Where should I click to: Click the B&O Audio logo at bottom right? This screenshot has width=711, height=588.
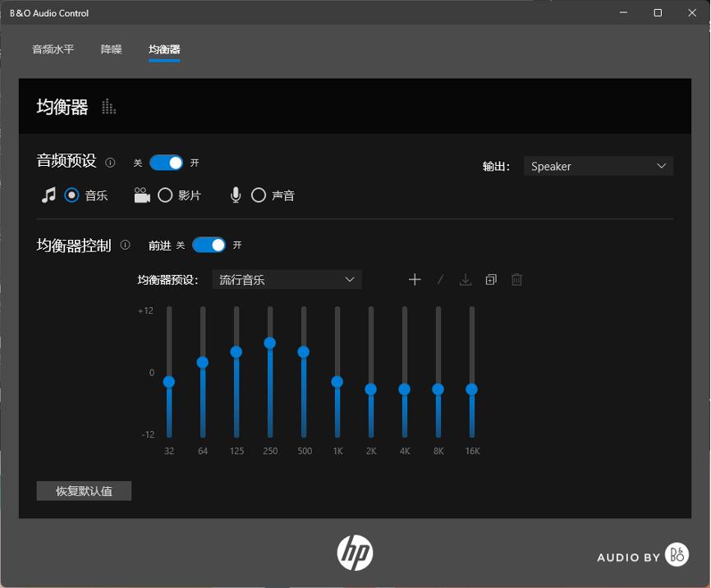coord(642,556)
